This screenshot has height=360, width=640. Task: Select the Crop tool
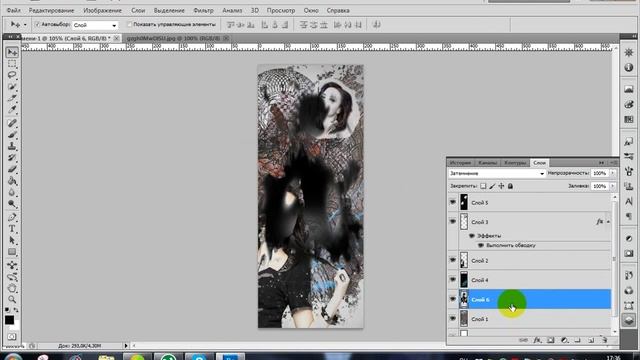(12, 98)
